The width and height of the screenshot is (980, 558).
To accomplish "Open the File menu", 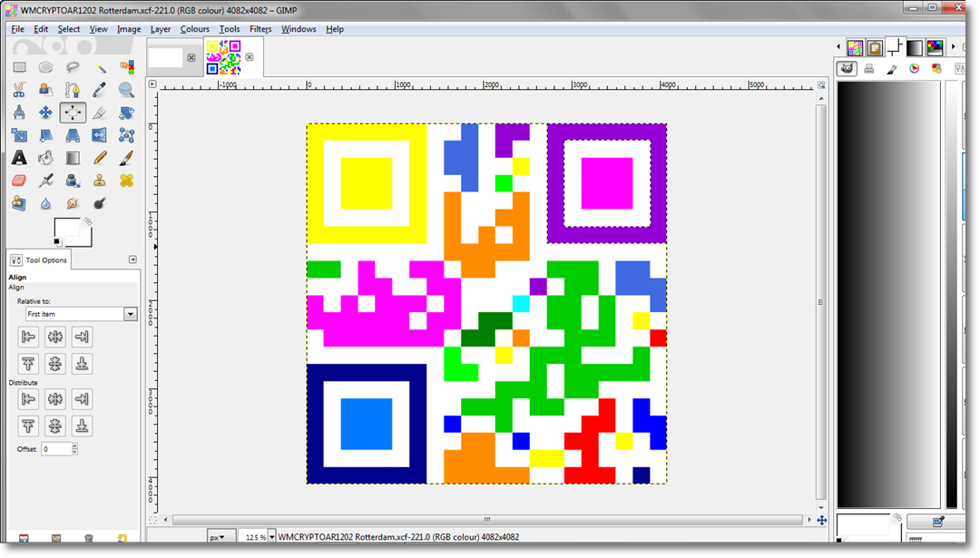I will click(17, 29).
